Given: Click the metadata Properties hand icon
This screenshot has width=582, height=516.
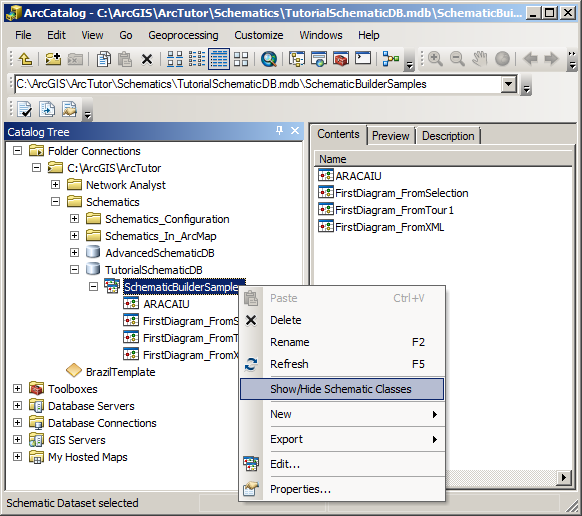Looking at the screenshot, I should click(x=69, y=109).
